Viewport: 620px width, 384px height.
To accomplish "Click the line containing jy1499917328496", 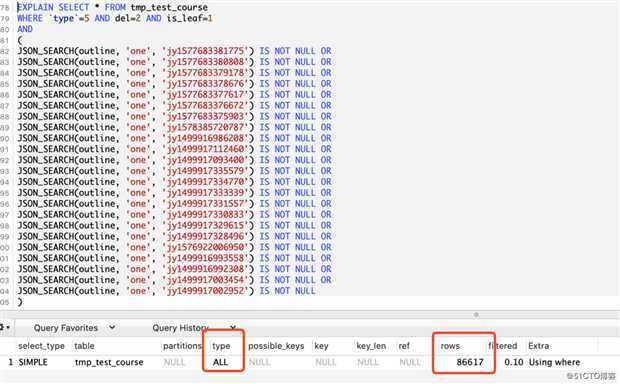I will [x=174, y=236].
